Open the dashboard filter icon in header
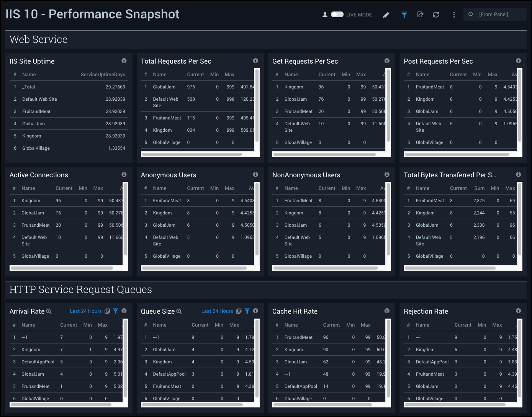The height and width of the screenshot is (417, 532). pyautogui.click(x=404, y=15)
